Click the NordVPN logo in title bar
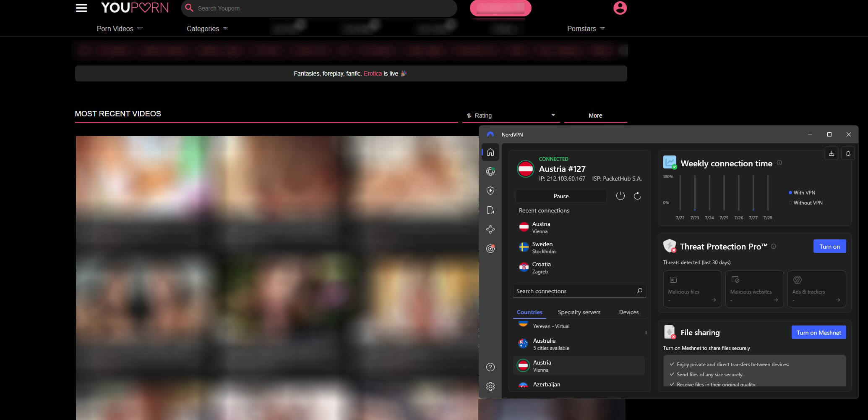868x420 pixels. point(490,134)
